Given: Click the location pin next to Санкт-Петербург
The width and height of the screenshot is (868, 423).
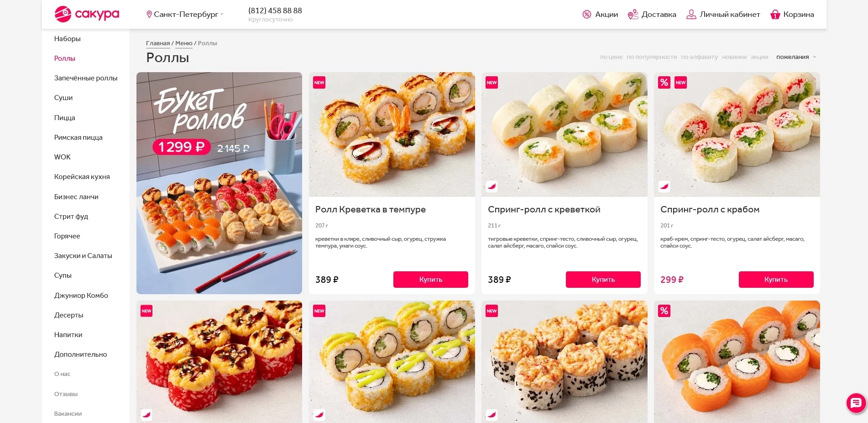Looking at the screenshot, I should tap(149, 15).
